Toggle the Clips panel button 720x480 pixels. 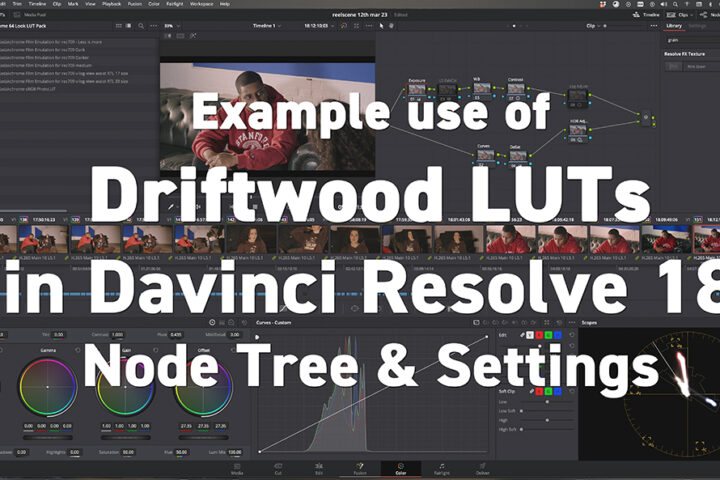680,15
